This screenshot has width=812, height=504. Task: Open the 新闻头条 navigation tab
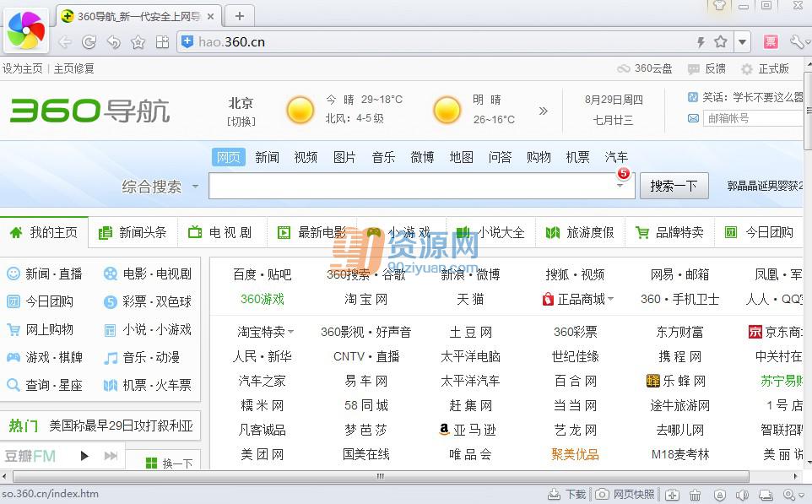(x=133, y=232)
